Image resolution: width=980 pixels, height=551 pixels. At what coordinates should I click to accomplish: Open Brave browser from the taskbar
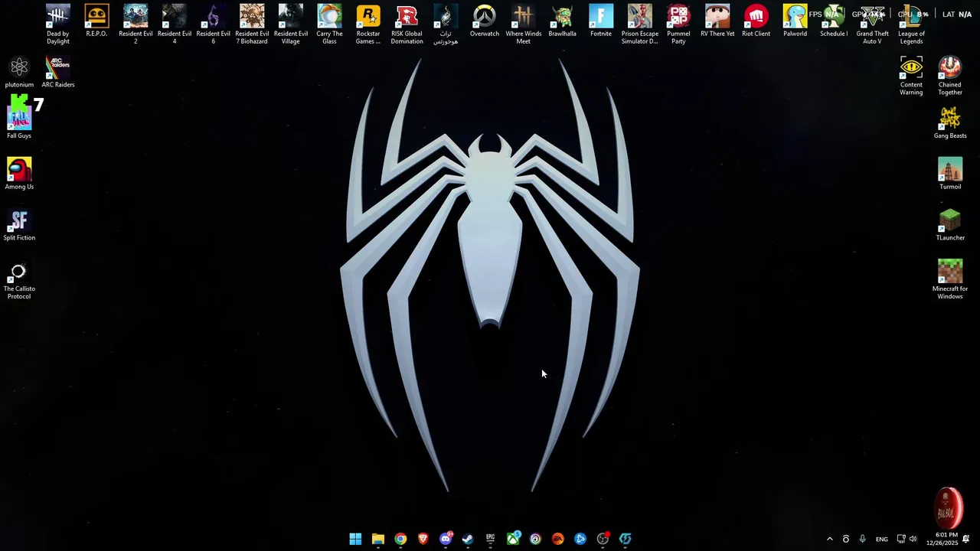[423, 539]
